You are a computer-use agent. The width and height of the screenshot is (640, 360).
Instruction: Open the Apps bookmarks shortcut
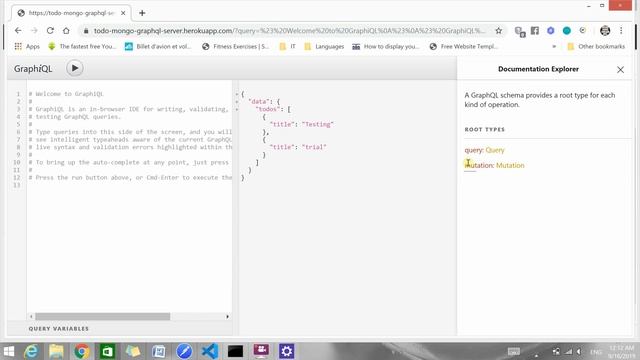click(x=27, y=47)
